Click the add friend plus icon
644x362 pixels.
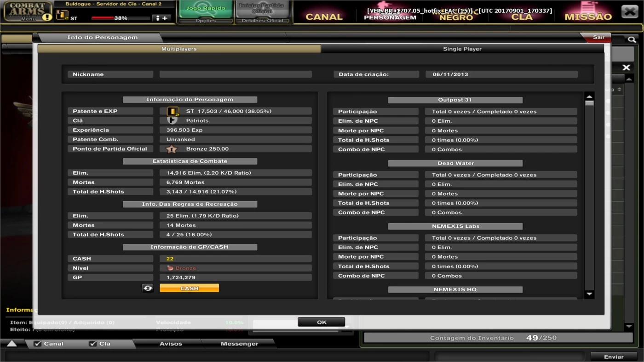(161, 18)
